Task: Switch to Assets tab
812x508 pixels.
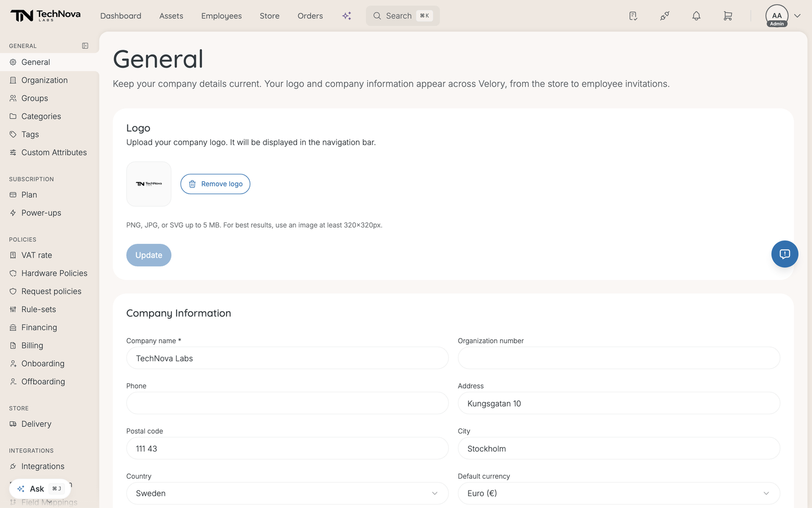Action: click(171, 16)
